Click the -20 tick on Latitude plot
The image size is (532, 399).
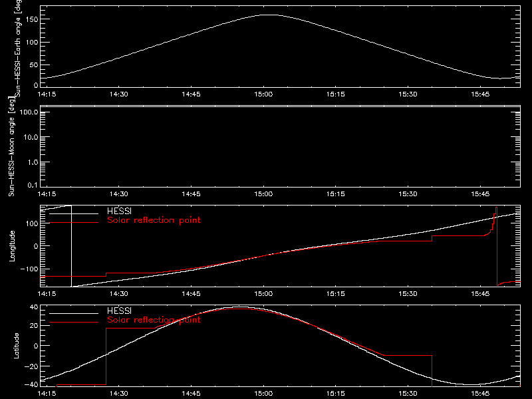pyautogui.click(x=31, y=366)
